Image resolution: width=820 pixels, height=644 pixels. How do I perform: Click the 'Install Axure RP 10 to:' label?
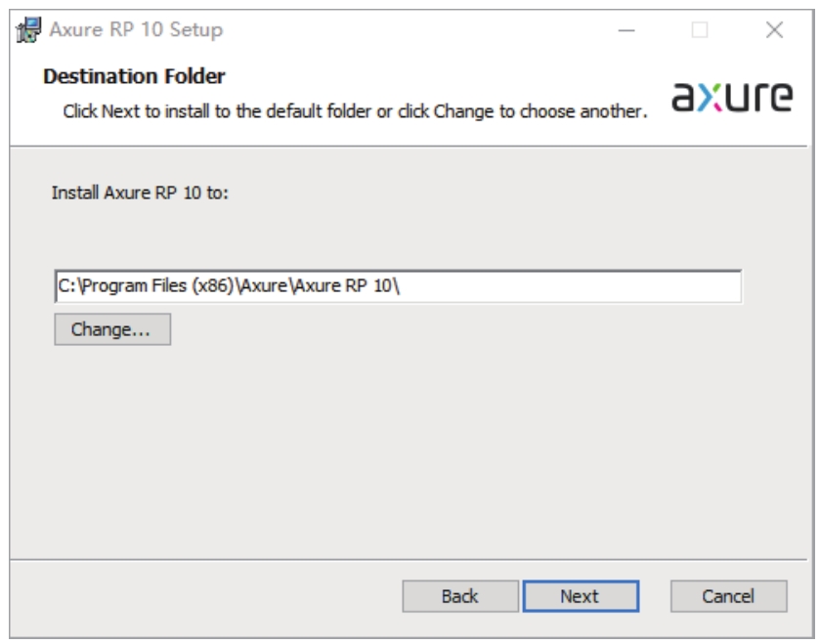pos(140,193)
